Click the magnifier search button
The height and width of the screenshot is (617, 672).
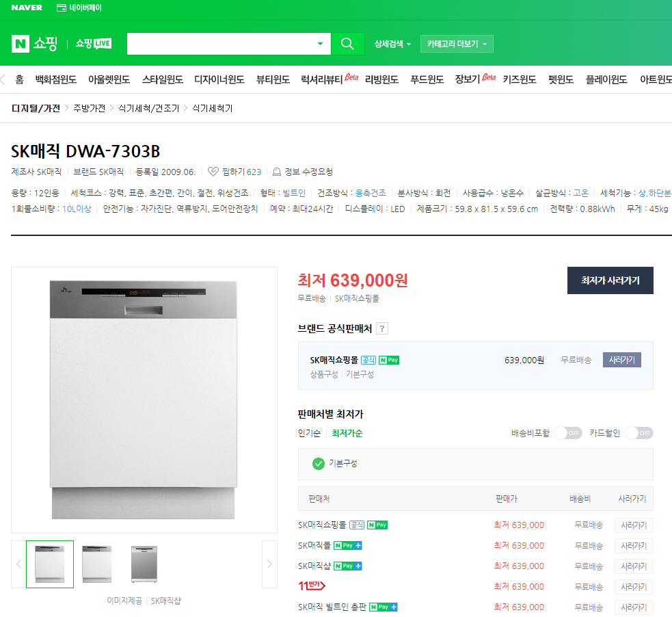347,44
